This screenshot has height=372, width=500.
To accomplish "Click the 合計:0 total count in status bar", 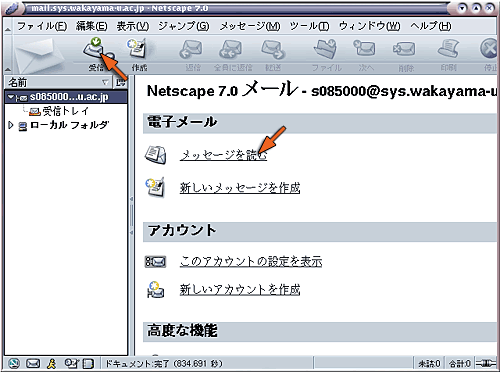I will pyautogui.click(x=460, y=363).
